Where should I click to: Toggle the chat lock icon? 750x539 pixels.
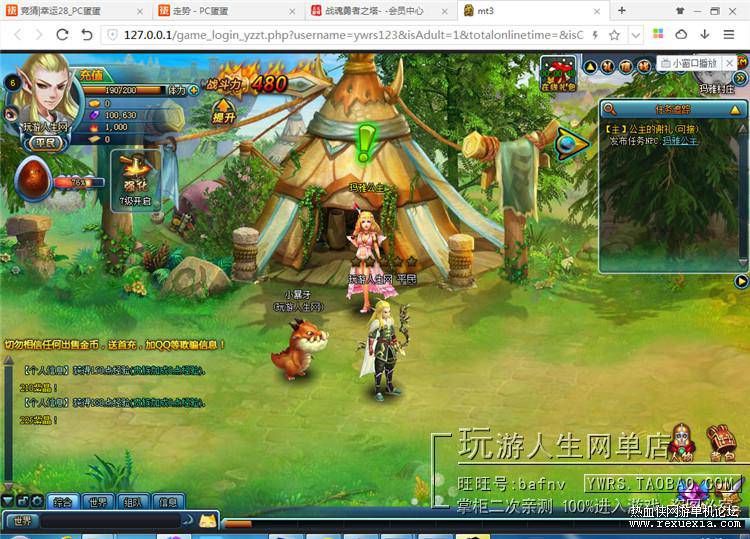(x=22, y=501)
